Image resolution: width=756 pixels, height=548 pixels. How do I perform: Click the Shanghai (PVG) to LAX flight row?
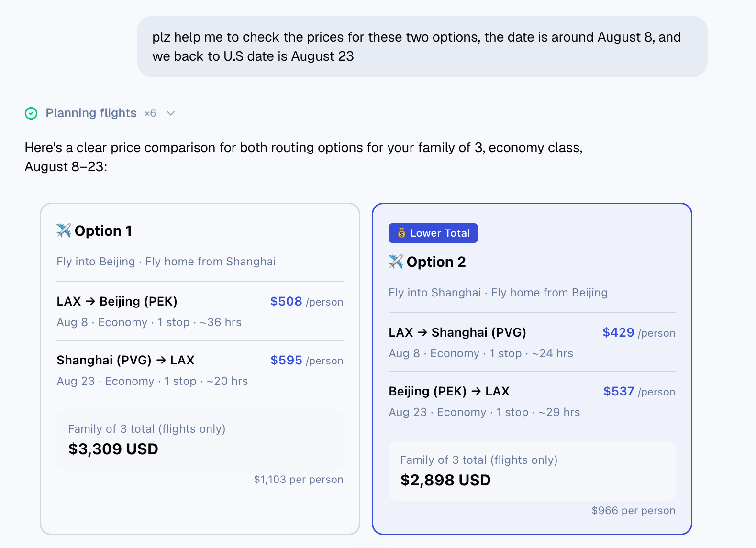click(x=200, y=370)
